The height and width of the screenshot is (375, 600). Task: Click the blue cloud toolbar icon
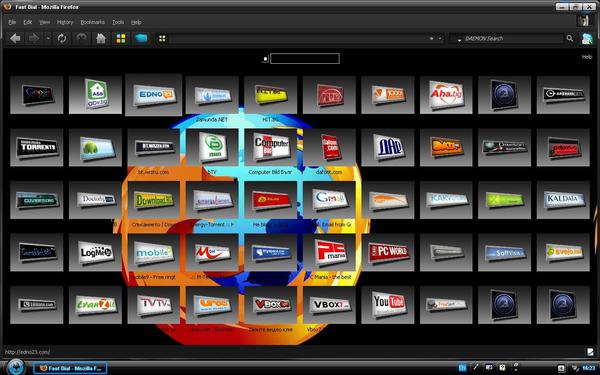click(141, 38)
